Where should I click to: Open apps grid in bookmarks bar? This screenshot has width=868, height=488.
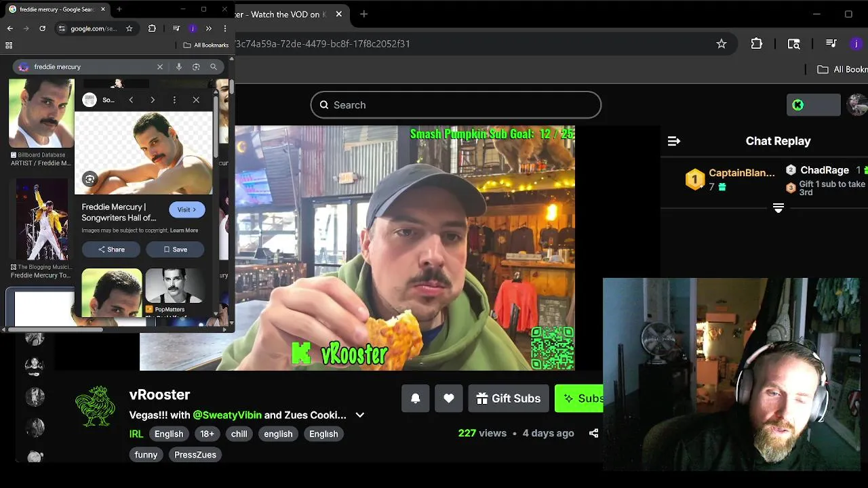pos(9,45)
